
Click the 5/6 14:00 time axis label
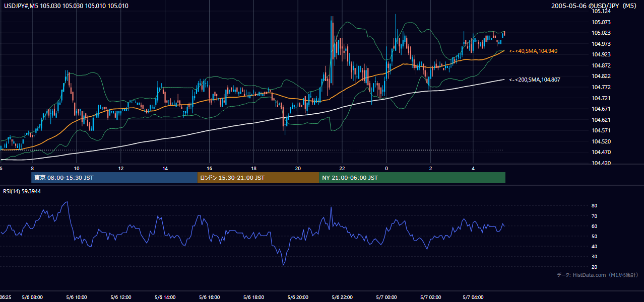(x=165, y=297)
